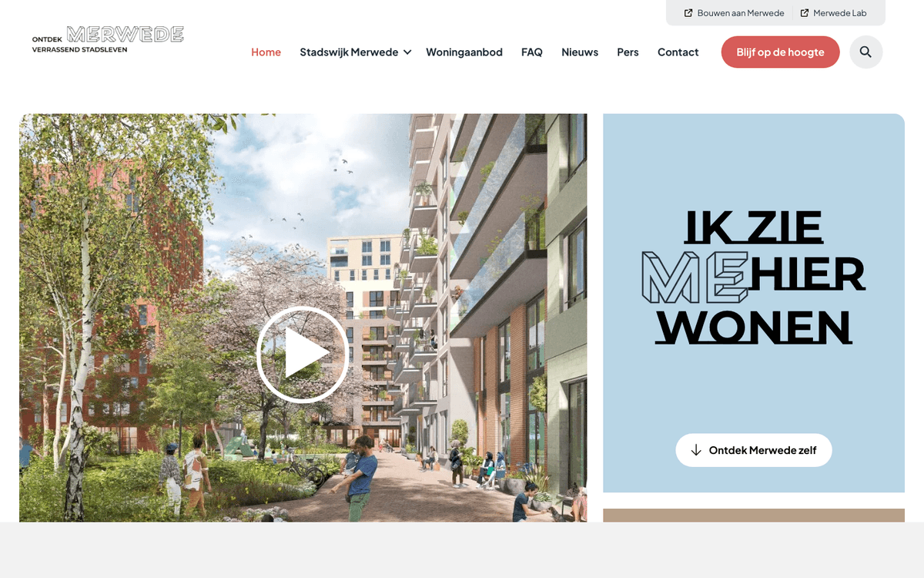Click the external-link icon next to Merwede Lab

coord(803,12)
